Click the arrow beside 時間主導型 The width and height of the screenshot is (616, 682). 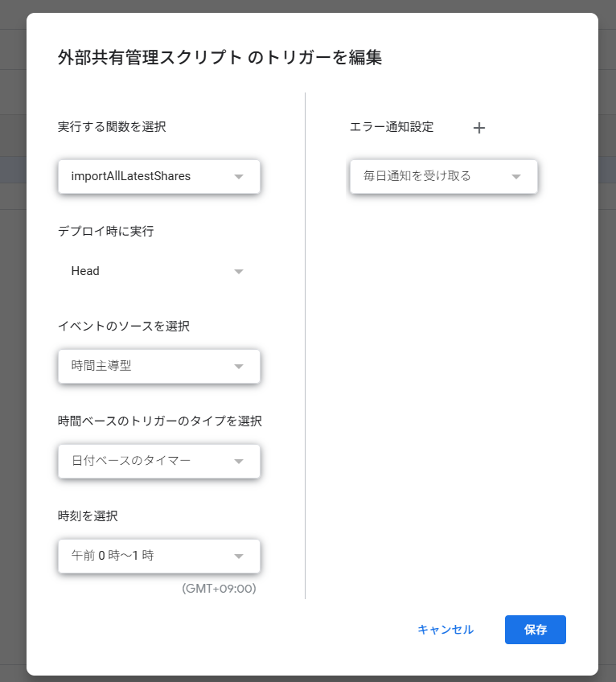239,367
